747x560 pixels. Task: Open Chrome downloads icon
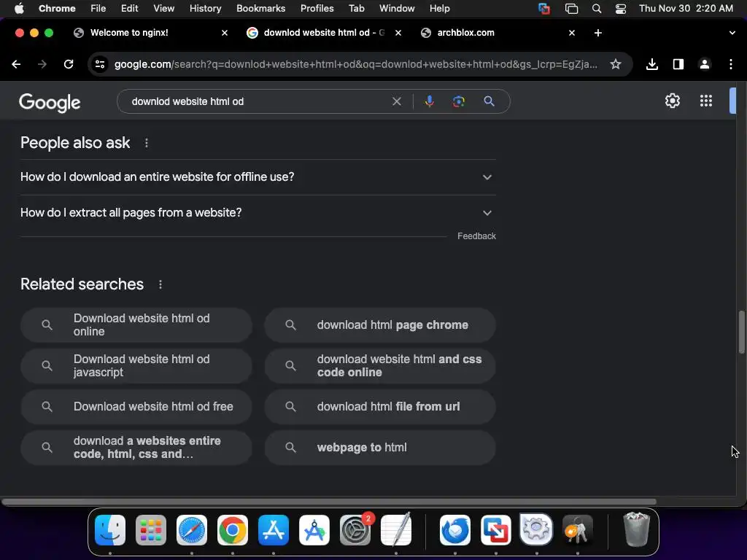point(651,64)
